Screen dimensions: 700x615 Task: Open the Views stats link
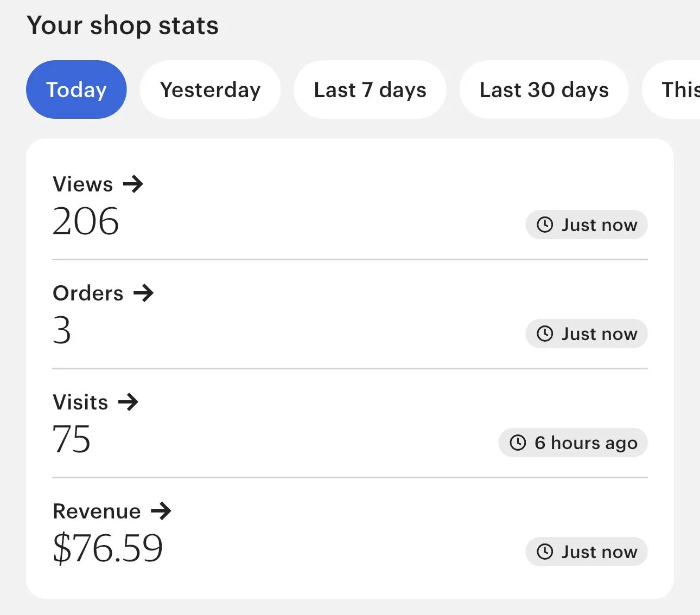click(x=83, y=184)
